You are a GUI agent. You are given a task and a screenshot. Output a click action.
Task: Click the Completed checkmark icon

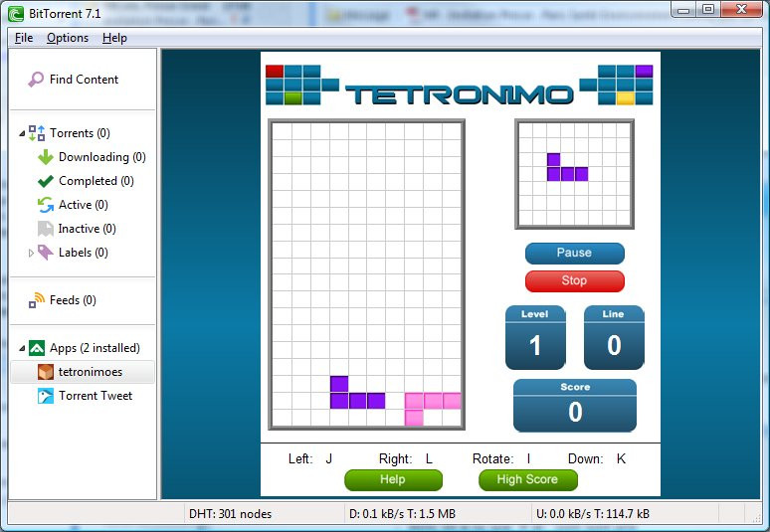click(x=46, y=181)
